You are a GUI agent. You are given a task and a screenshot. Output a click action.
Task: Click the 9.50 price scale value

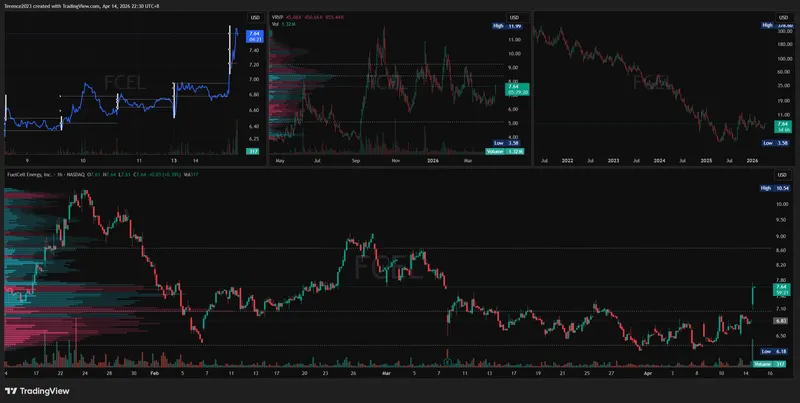781,220
